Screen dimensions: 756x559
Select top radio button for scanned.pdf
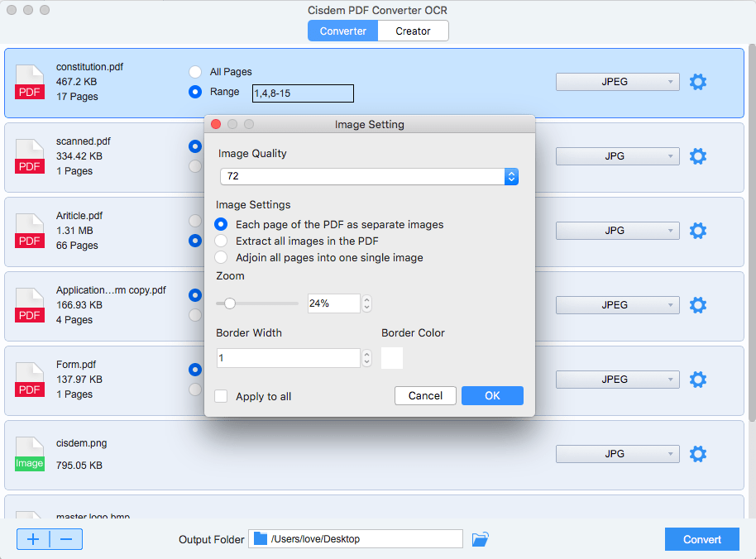coord(195,146)
